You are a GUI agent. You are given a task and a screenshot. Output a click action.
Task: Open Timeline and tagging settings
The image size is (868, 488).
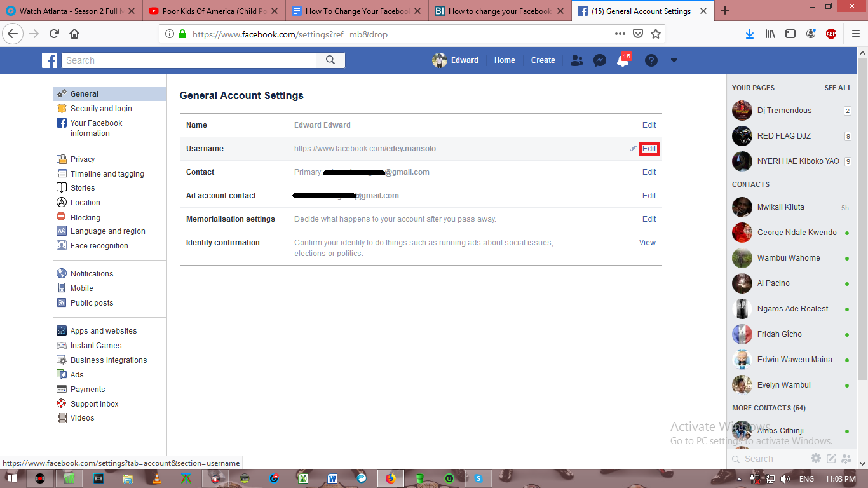click(x=107, y=174)
